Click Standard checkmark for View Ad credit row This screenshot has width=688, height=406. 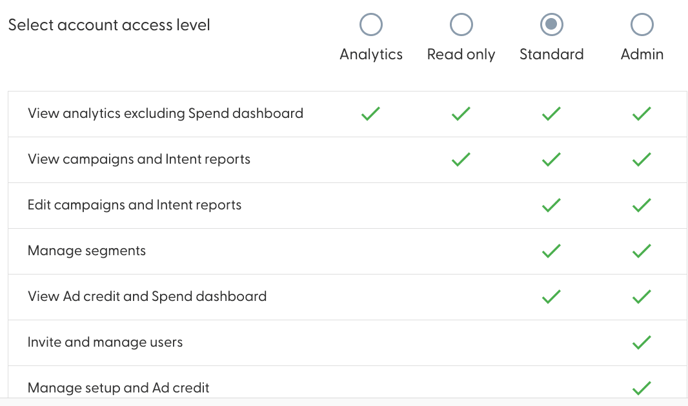pos(551,297)
